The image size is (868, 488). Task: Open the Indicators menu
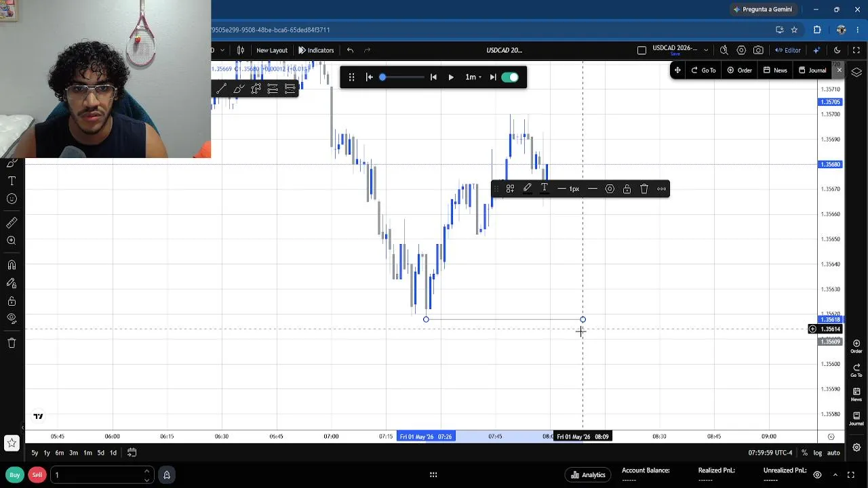point(316,50)
